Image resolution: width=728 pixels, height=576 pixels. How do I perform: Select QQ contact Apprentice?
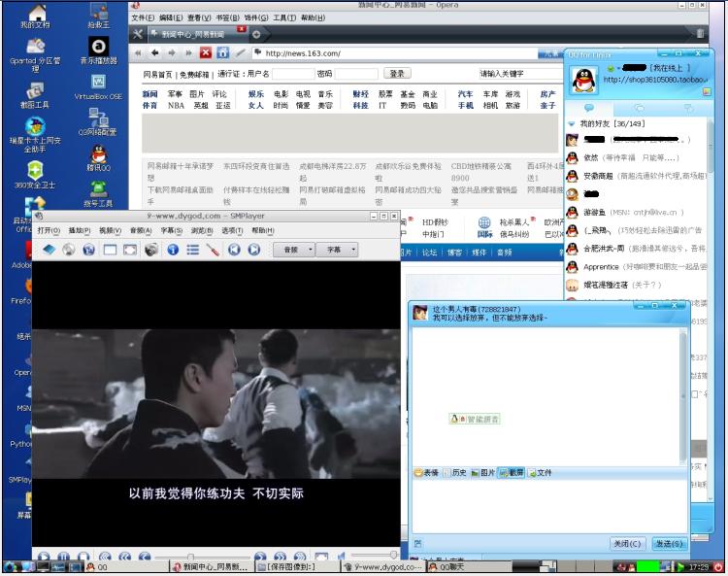(x=637, y=267)
